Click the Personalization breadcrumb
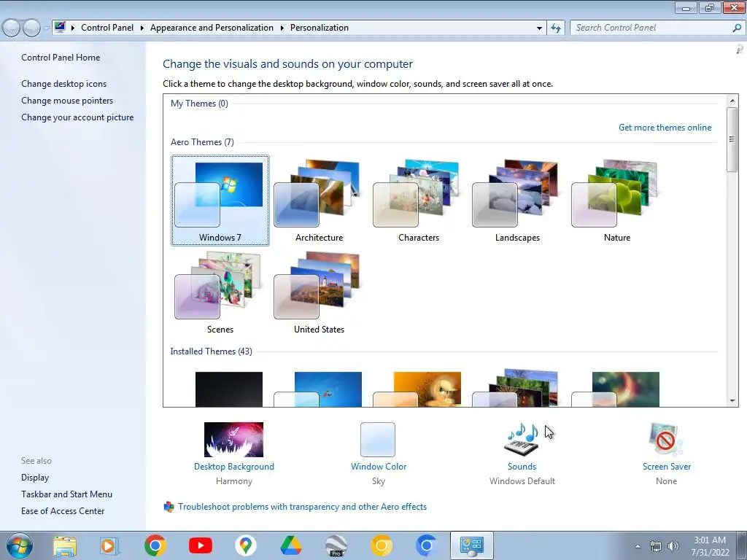The image size is (747, 560). pyautogui.click(x=320, y=28)
